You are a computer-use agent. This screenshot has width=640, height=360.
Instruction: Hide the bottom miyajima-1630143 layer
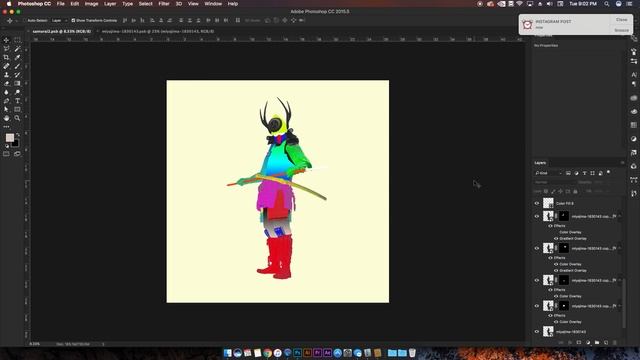537,331
